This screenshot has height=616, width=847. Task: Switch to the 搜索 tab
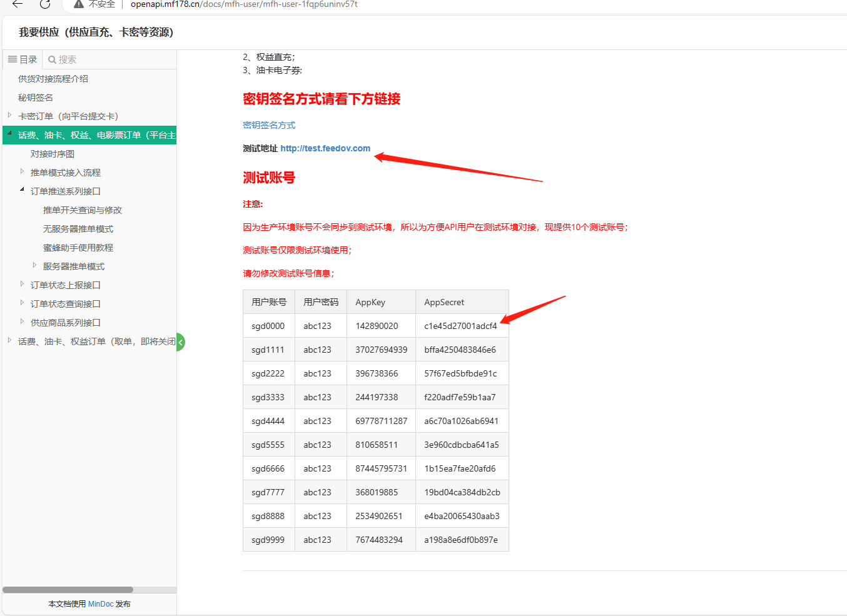coord(63,60)
